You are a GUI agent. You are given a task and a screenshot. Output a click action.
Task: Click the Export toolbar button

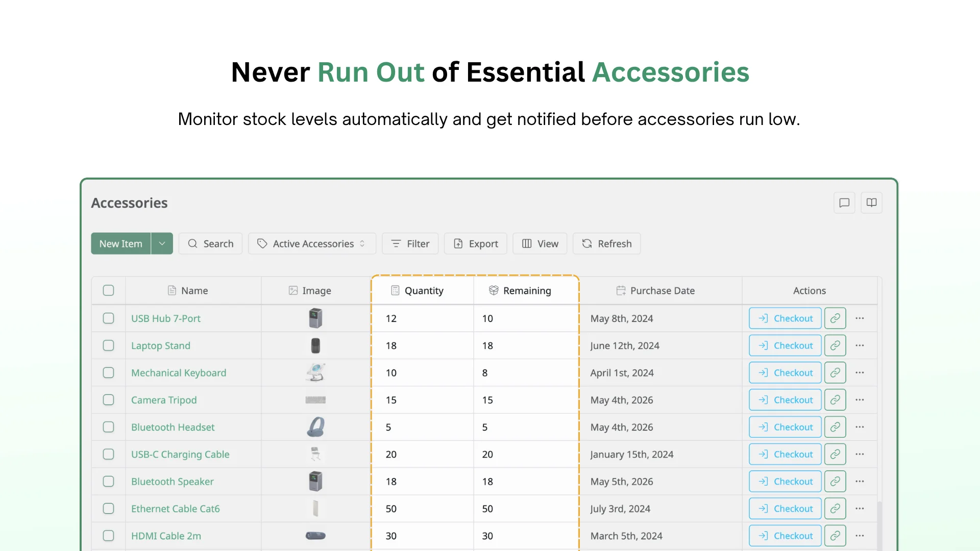[475, 244]
